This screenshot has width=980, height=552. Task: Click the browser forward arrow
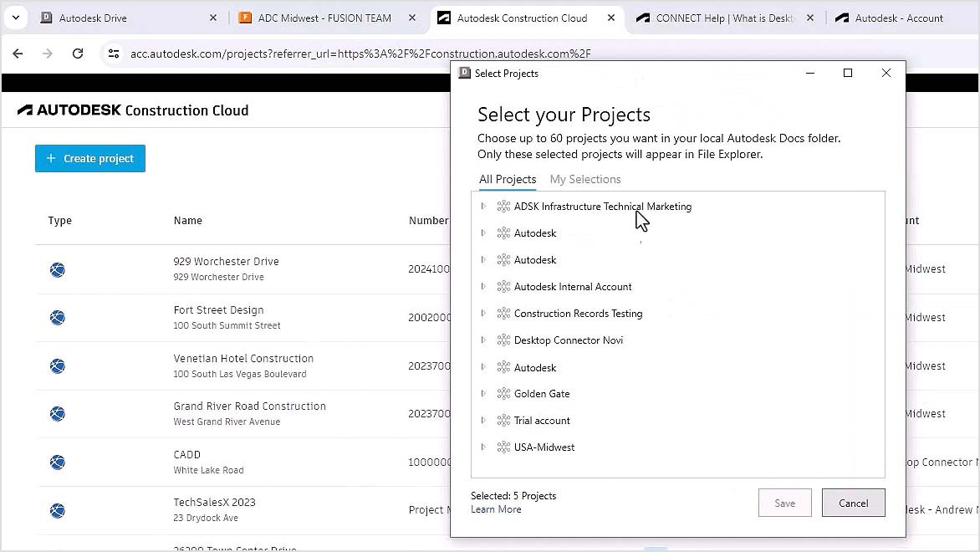pyautogui.click(x=48, y=54)
